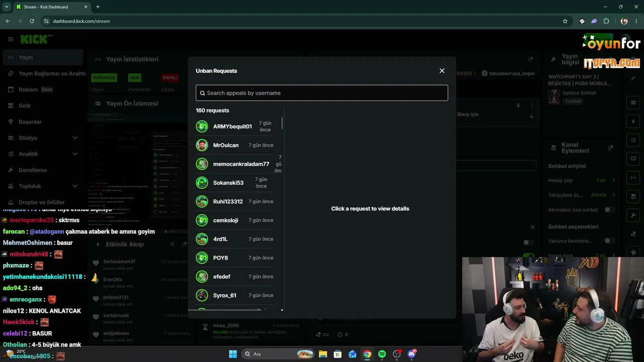Reload the page in Chrome
This screenshot has width=644, height=362.
pyautogui.click(x=32, y=21)
